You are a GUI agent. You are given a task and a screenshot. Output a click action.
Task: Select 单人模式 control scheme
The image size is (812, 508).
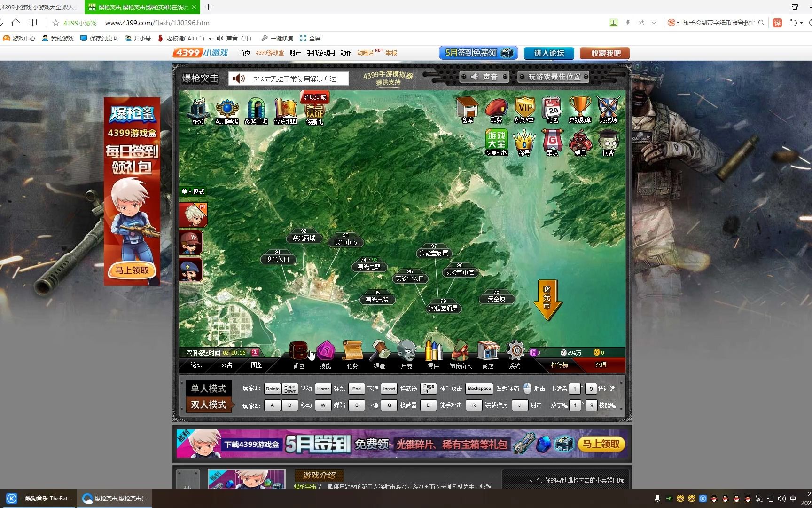(x=209, y=389)
